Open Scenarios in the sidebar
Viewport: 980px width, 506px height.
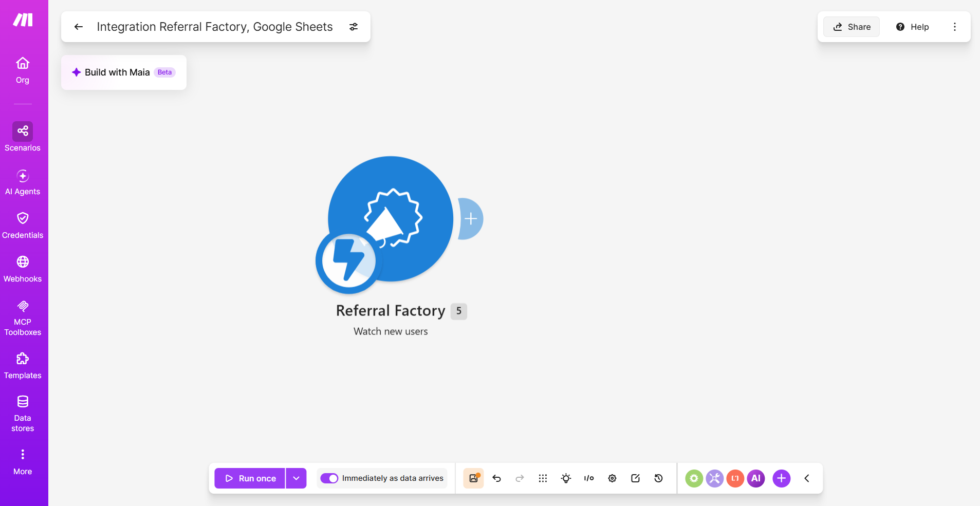click(x=23, y=137)
